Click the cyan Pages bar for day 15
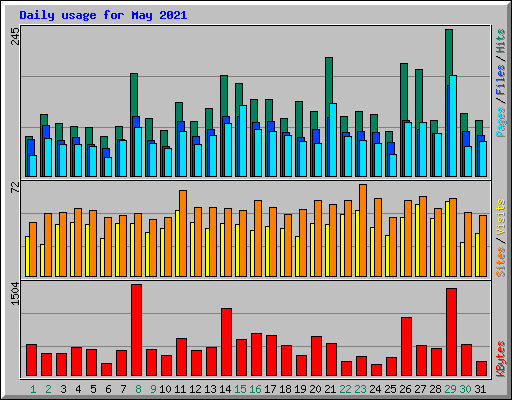 click(243, 141)
